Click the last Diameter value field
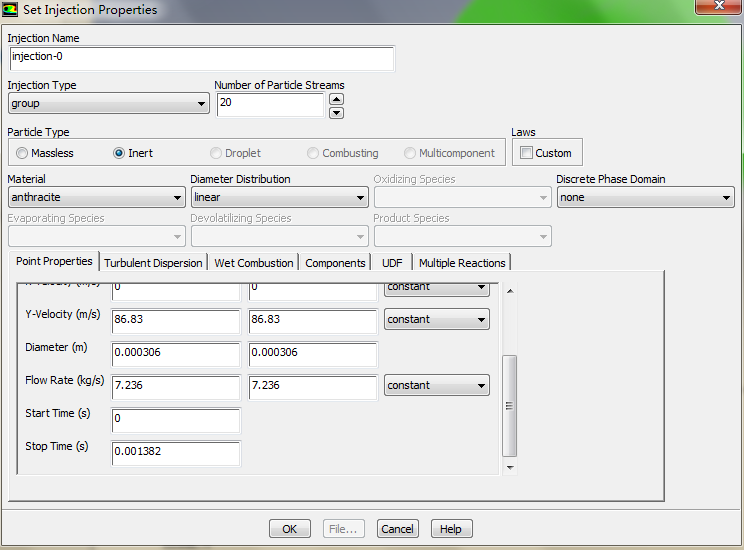 [x=313, y=354]
